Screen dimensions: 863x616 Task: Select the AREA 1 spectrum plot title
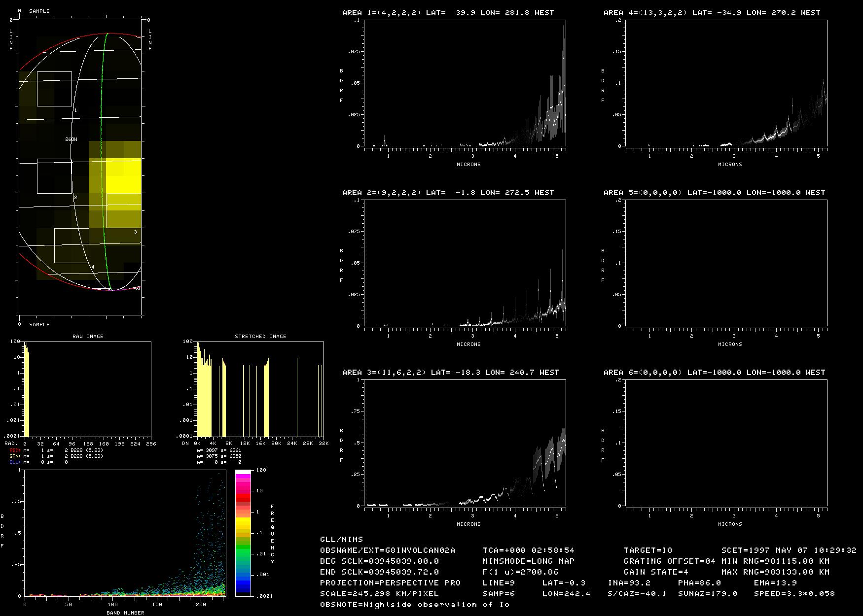click(448, 13)
